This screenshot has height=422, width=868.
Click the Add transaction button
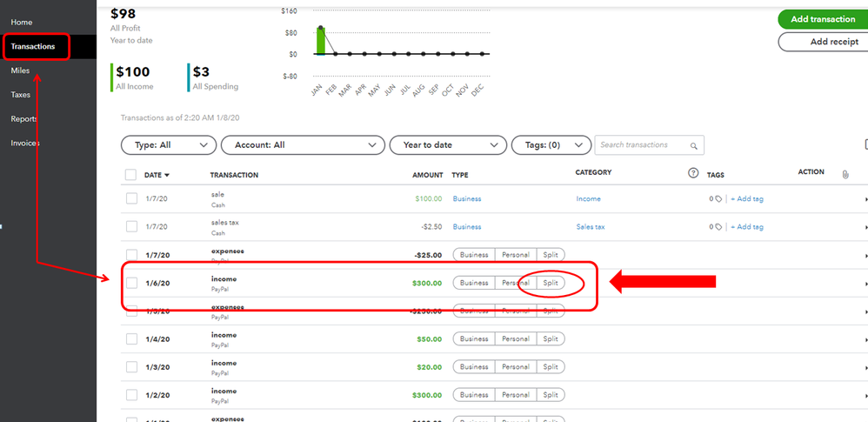pos(823,19)
